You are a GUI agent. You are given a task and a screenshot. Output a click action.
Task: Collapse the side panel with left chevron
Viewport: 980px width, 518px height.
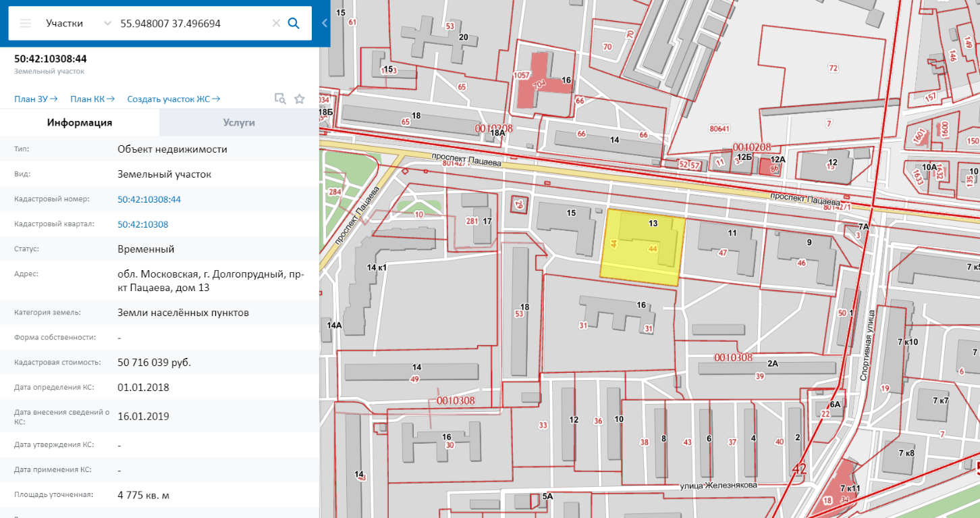[x=325, y=24]
